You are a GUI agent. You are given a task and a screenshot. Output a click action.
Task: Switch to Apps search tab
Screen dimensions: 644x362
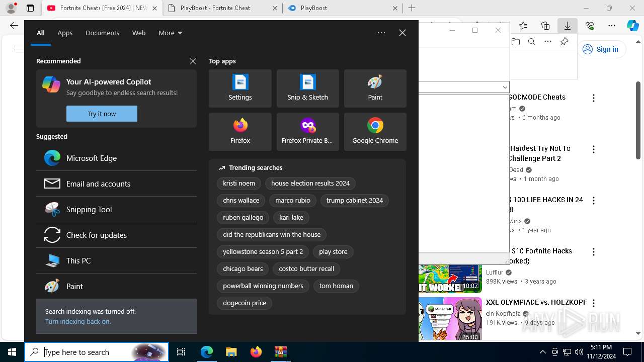[x=65, y=33]
